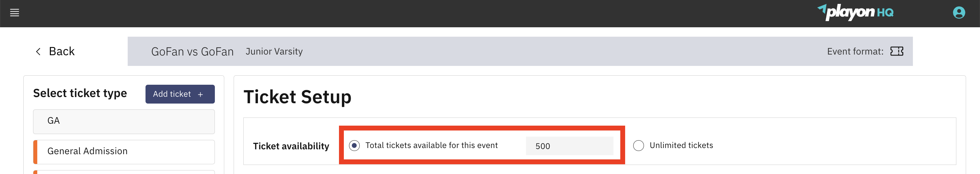Open the hamburger navigation menu
Viewport: 980px width, 174px height.
pos(15,13)
